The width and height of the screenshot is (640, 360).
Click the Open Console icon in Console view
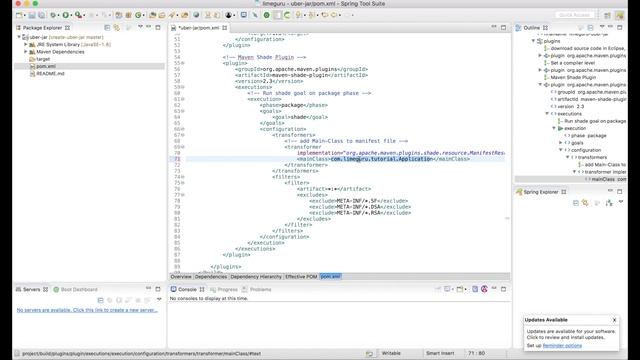pyautogui.click(x=460, y=289)
